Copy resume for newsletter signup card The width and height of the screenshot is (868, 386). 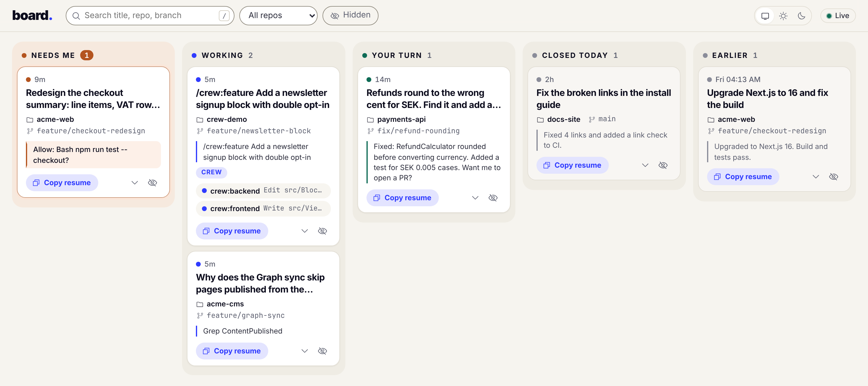(232, 231)
